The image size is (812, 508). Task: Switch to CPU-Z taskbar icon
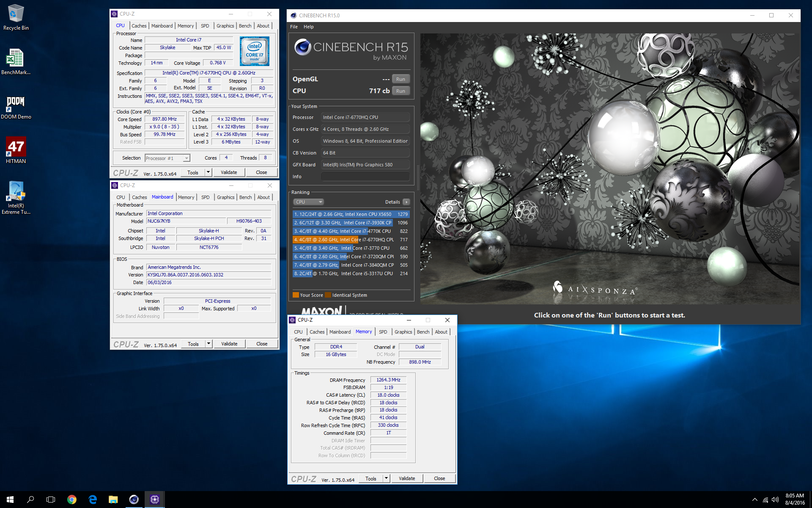click(154, 500)
